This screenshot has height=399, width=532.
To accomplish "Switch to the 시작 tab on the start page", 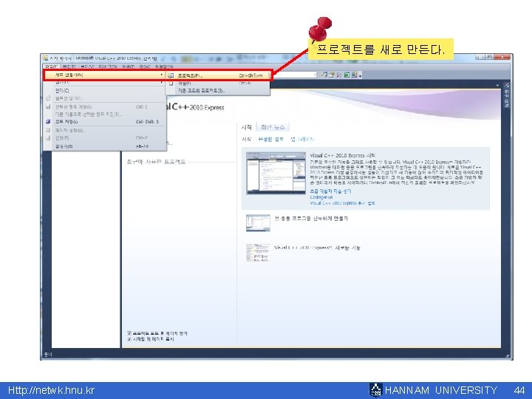I will point(247,127).
